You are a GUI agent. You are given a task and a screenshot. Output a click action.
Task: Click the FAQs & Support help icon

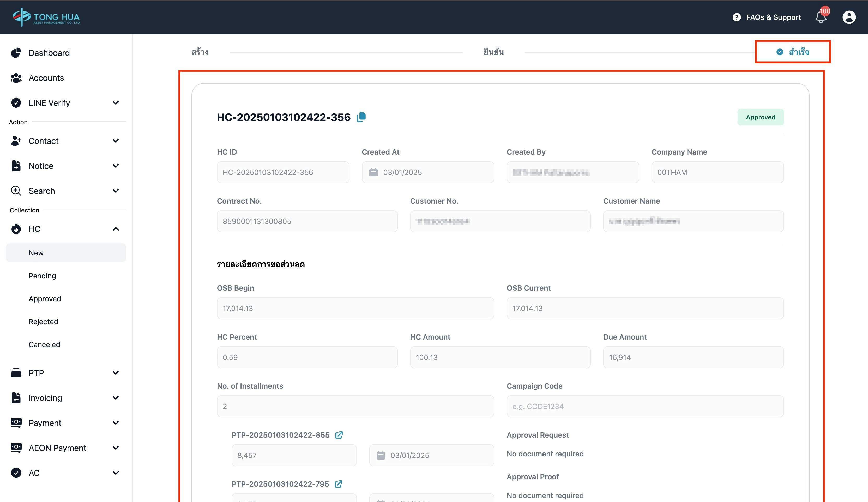(x=737, y=17)
